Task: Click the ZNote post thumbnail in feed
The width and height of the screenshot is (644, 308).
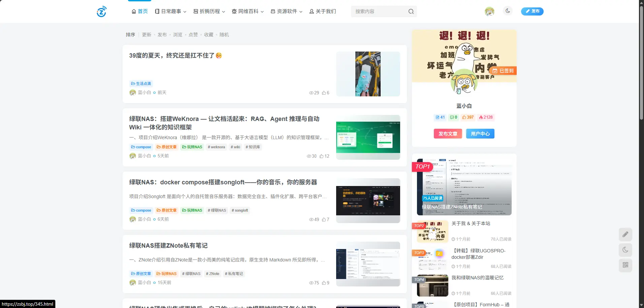Action: (368, 264)
